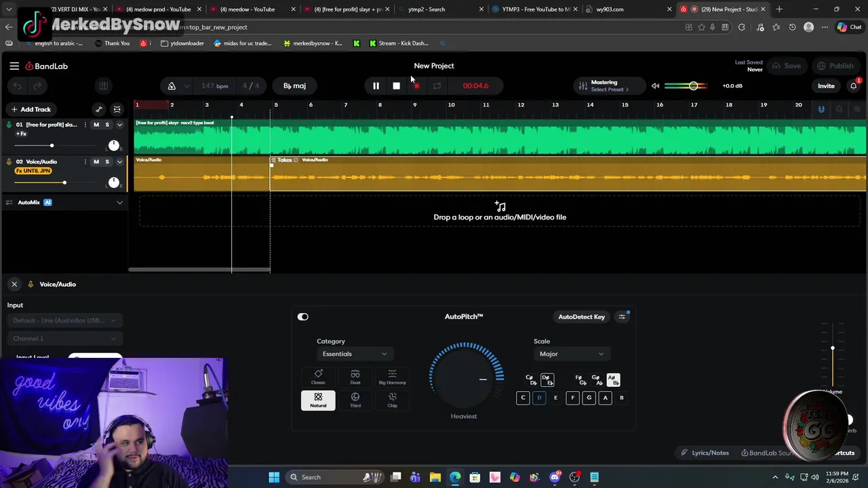Solo track 02 Voice/Audio
This screenshot has height=488, width=868.
[x=106, y=162]
